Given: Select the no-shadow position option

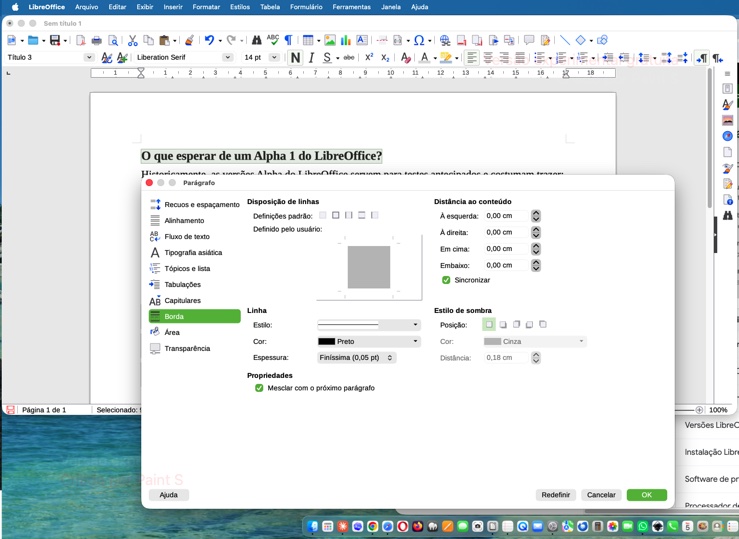Looking at the screenshot, I should click(489, 325).
